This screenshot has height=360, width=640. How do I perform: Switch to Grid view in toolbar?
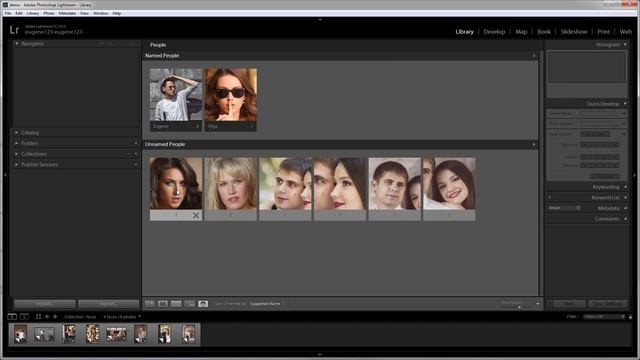coord(149,304)
